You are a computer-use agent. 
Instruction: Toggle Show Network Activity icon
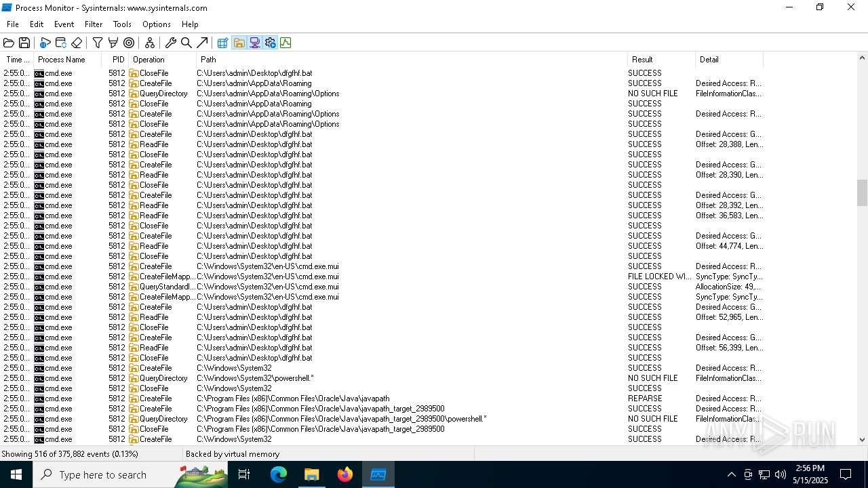(x=254, y=43)
